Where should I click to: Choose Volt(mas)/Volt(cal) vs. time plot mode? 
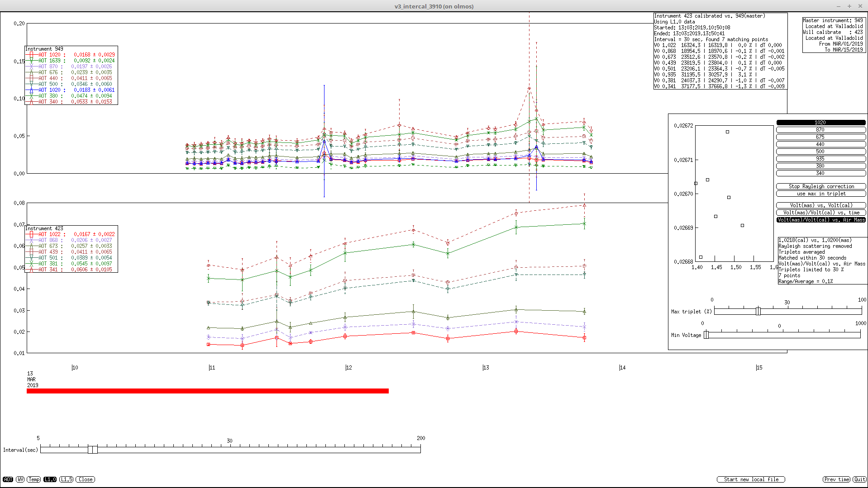[821, 213]
